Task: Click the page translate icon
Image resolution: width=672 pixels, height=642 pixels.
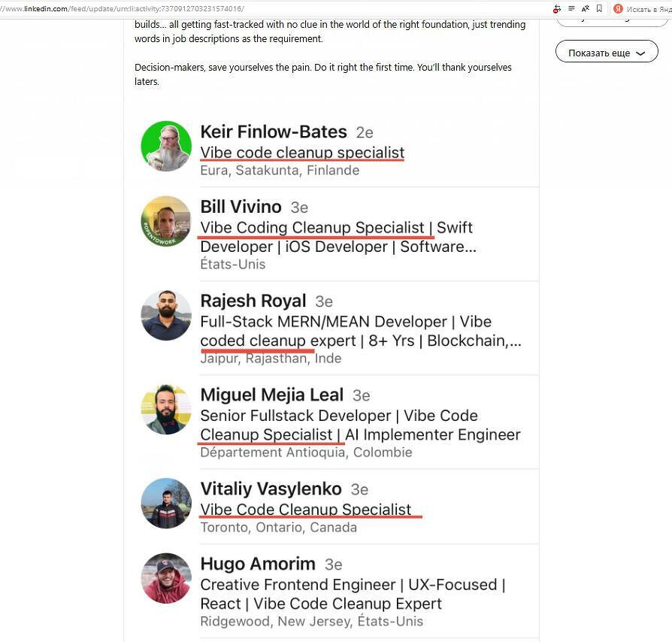Action: click(586, 8)
